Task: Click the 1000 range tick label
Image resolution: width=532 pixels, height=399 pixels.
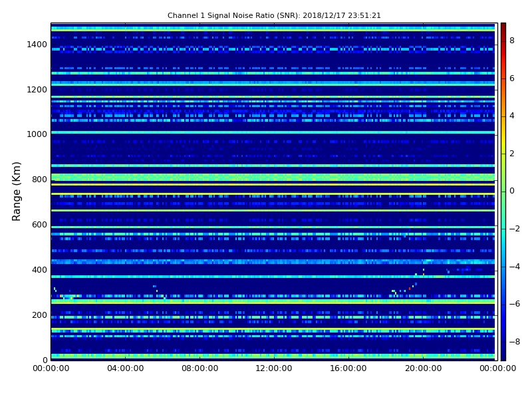Action: [x=37, y=134]
